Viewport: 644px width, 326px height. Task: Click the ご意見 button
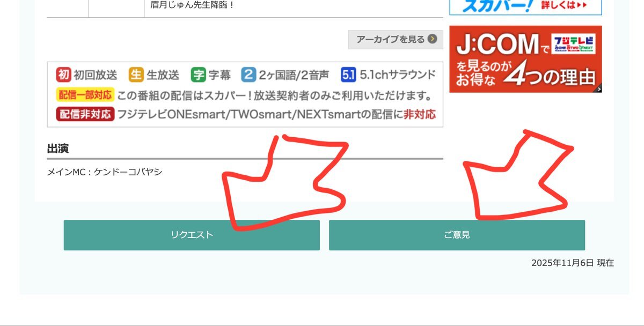(x=457, y=235)
